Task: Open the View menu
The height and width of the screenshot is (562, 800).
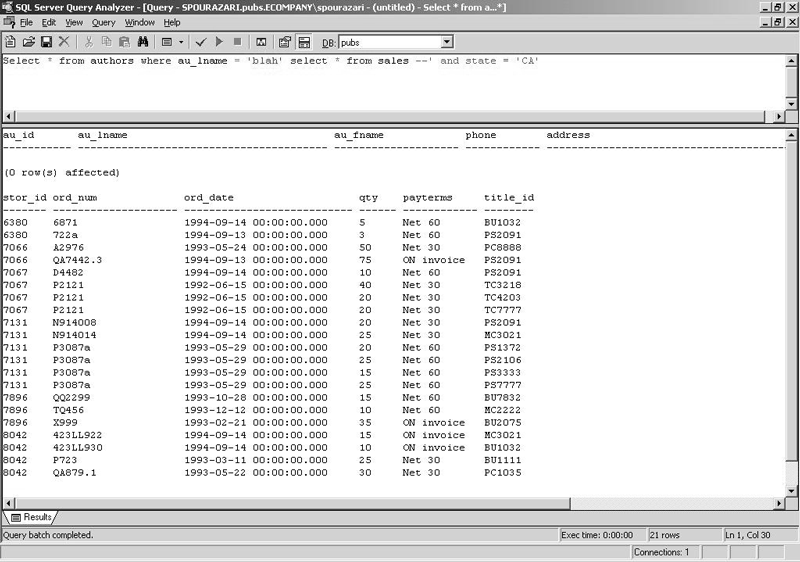Action: point(74,22)
